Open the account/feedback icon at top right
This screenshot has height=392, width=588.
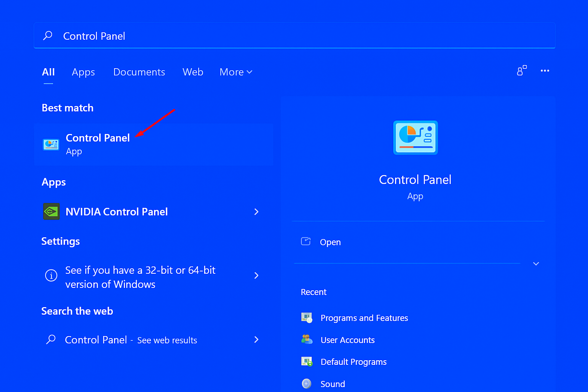click(x=522, y=71)
